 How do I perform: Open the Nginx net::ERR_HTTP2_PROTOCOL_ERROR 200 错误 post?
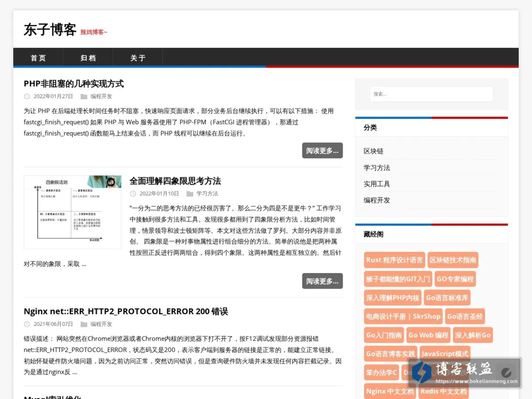tap(126, 312)
